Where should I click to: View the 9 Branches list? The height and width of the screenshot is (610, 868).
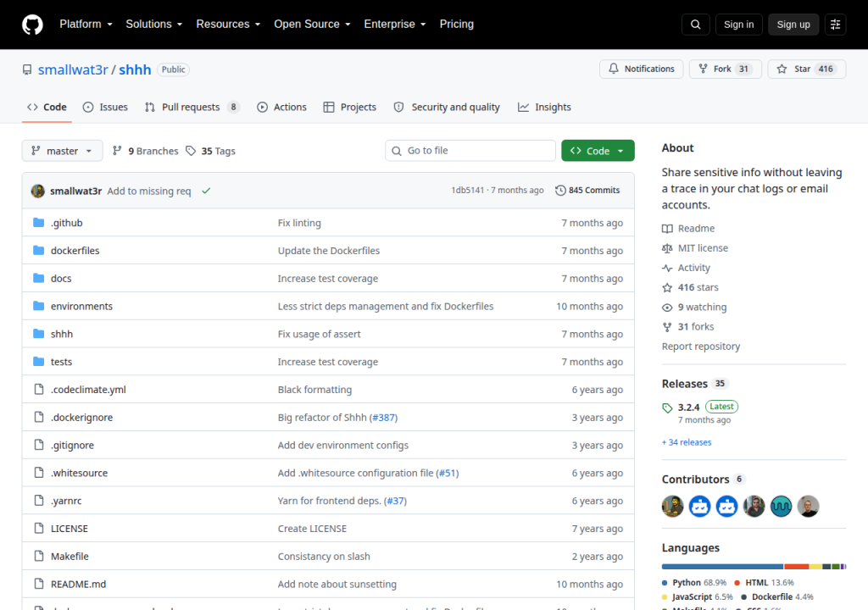146,151
